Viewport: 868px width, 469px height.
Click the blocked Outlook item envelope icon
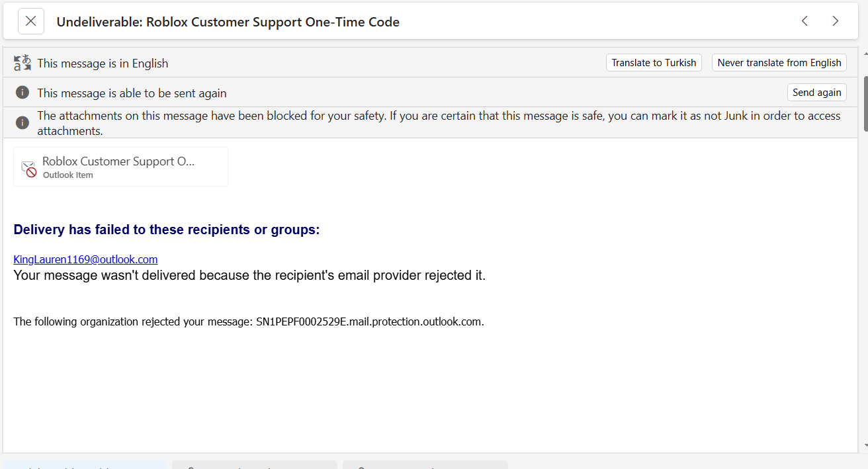pos(28,169)
